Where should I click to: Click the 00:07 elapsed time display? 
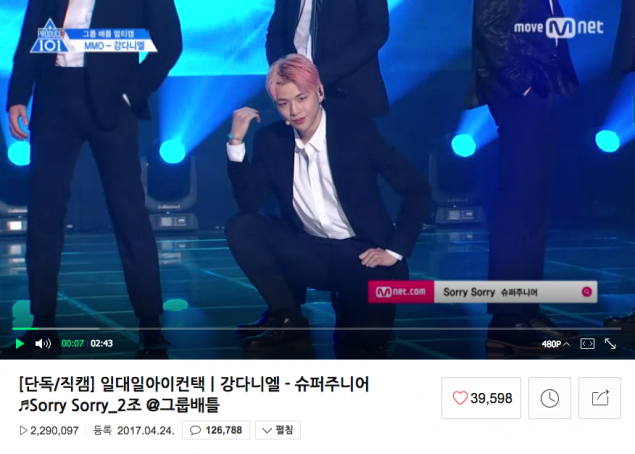pyautogui.click(x=72, y=344)
